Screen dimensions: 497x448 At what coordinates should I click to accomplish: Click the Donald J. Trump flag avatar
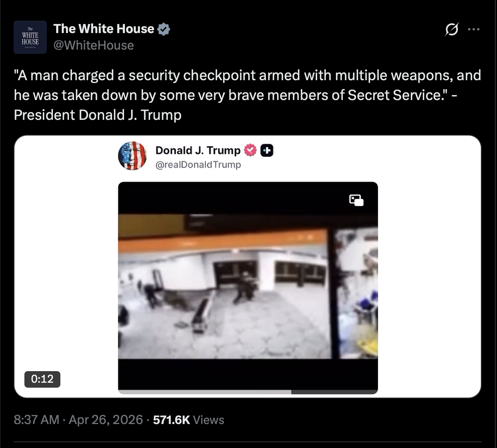(x=132, y=156)
